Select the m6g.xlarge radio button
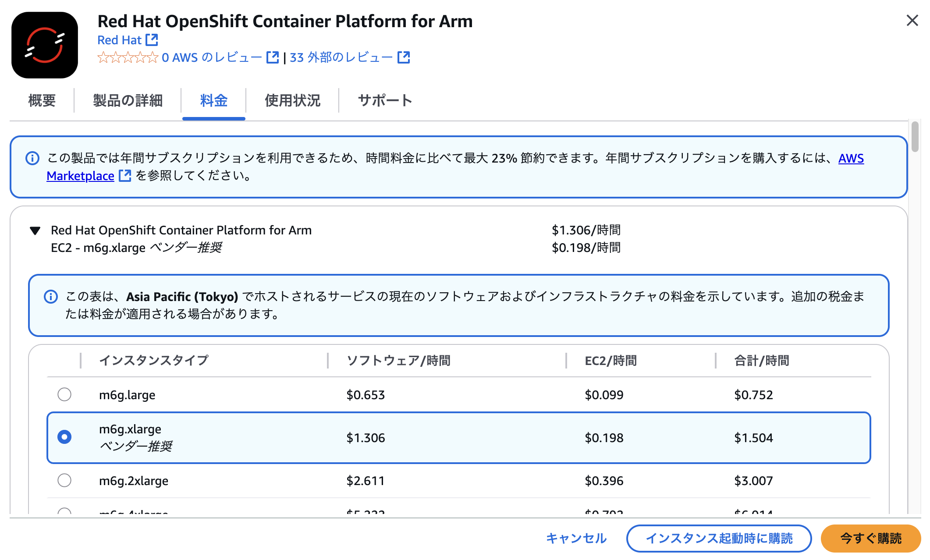This screenshot has height=560, width=930. click(64, 437)
